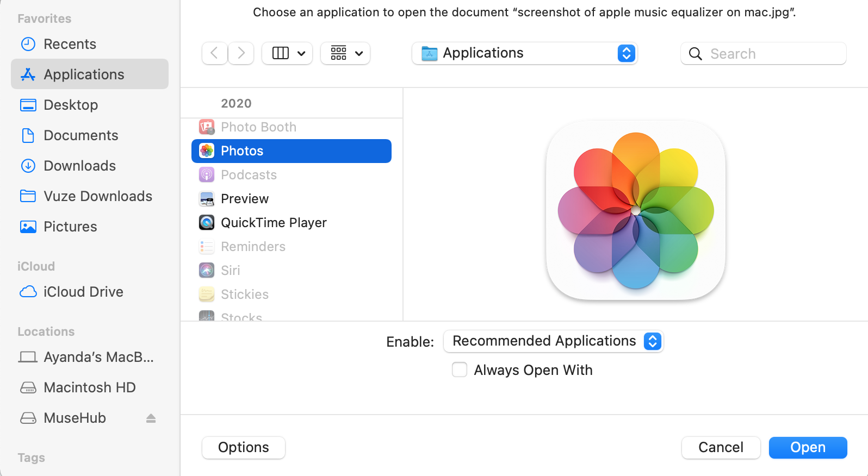Click the Options button
868x476 pixels.
click(x=243, y=447)
